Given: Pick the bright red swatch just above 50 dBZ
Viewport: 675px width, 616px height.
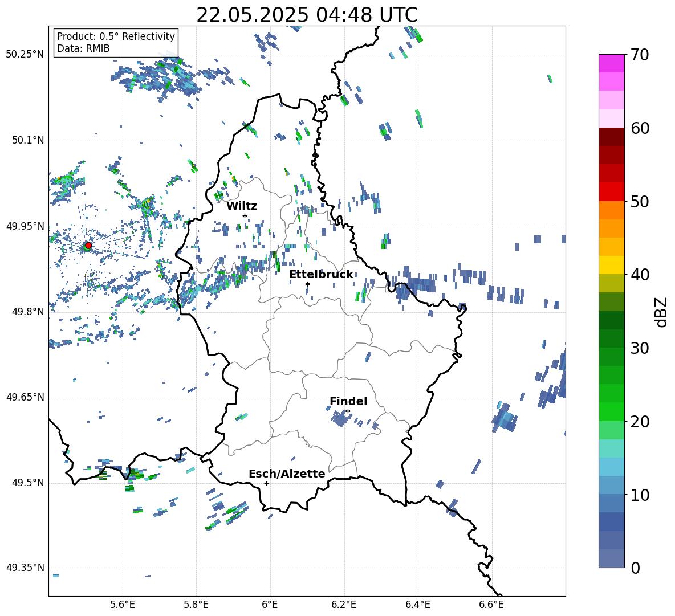Looking at the screenshot, I should point(612,192).
